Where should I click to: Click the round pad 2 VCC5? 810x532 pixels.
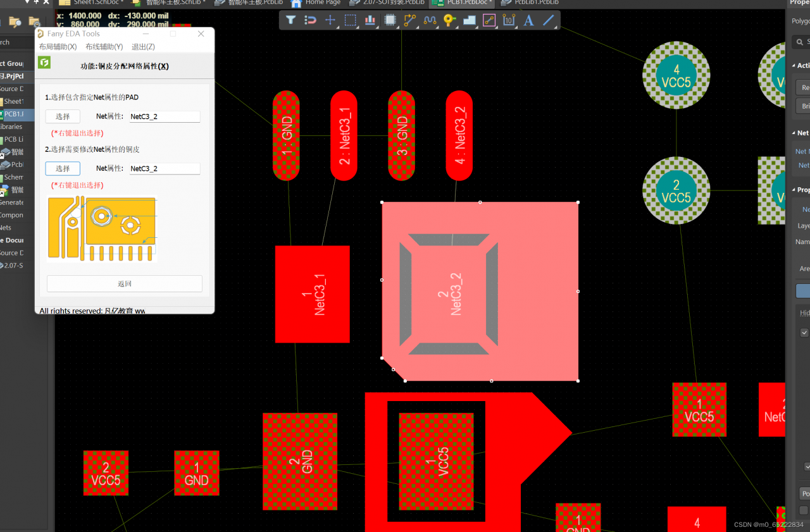(x=676, y=190)
